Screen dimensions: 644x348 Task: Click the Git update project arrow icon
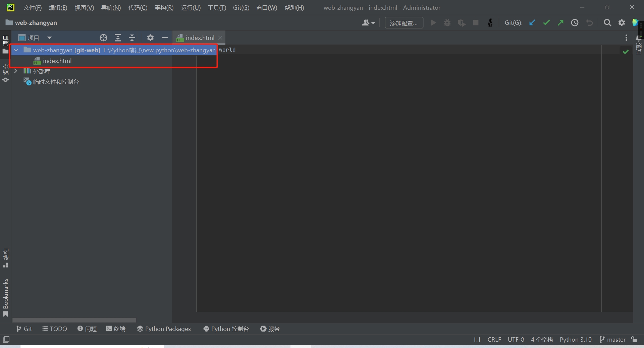click(532, 23)
